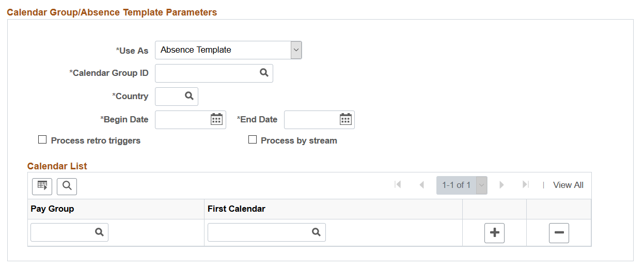Viewport: 644px width, 269px height.
Task: Enable Process retro triggers checkbox
Action: pyautogui.click(x=42, y=140)
